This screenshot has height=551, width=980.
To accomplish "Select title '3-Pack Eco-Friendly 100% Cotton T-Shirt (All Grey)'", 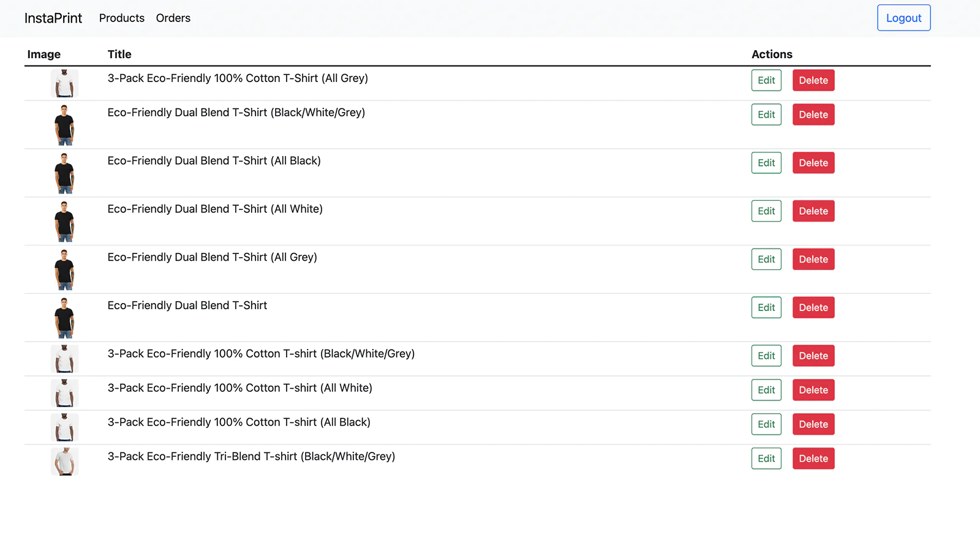I will [x=238, y=78].
